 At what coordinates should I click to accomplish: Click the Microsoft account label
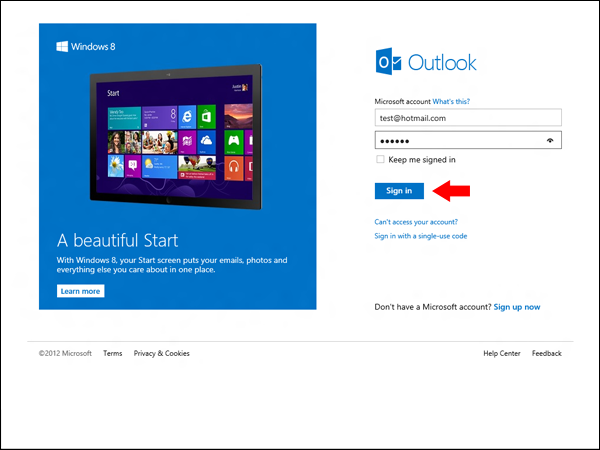coord(403,101)
